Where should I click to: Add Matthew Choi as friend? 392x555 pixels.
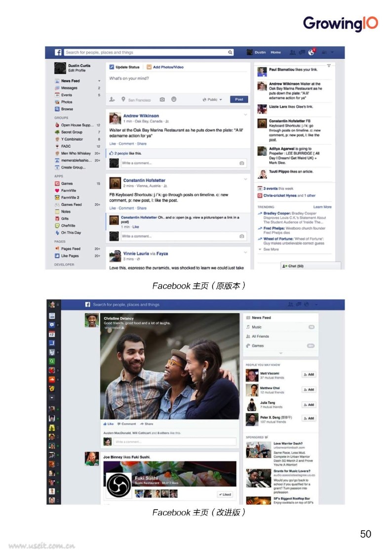pyautogui.click(x=309, y=389)
